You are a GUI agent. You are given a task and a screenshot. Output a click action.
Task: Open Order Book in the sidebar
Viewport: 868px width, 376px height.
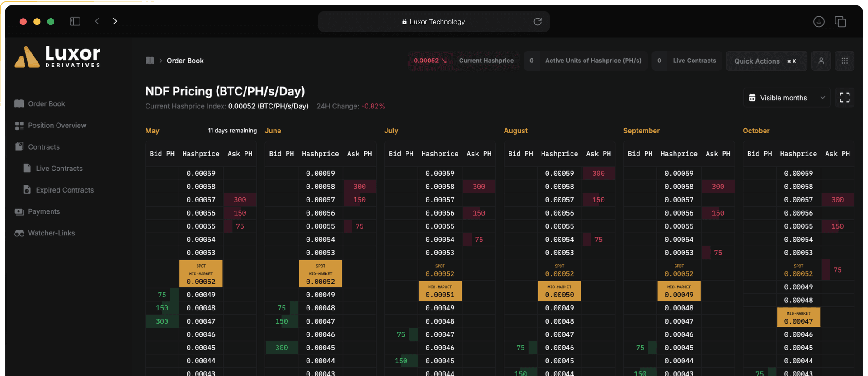tap(47, 104)
